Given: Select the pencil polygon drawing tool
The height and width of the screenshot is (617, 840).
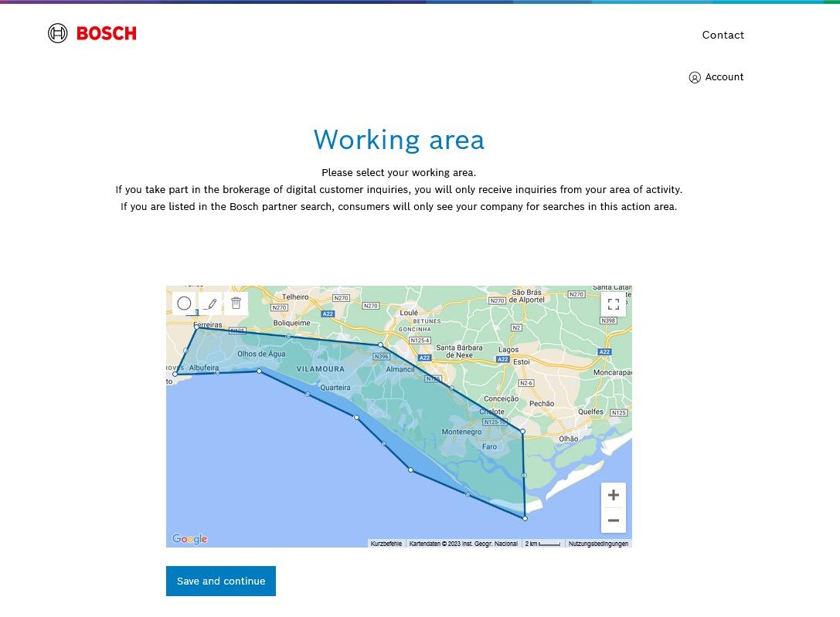Looking at the screenshot, I should pos(210,303).
